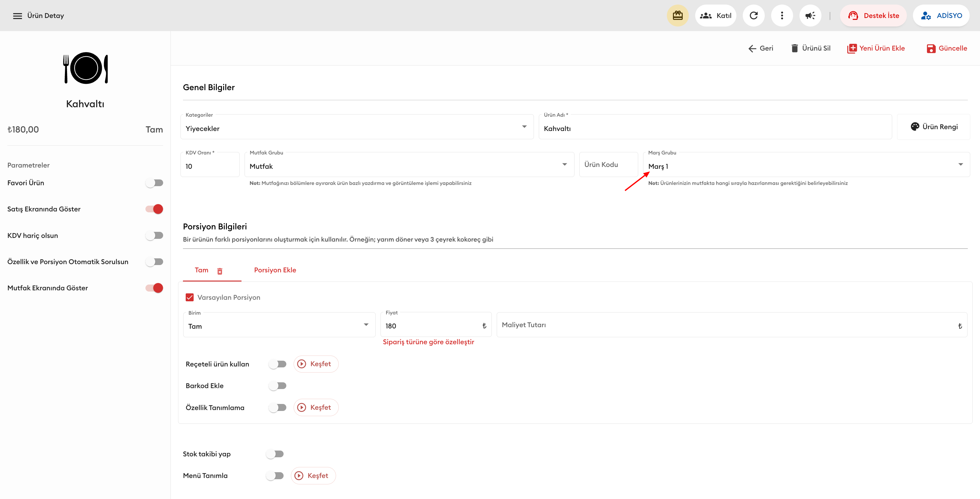Click the refresh icon in header

[754, 16]
